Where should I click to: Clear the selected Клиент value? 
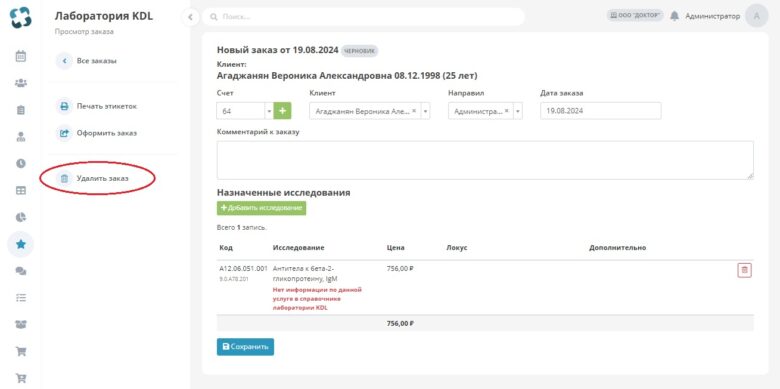point(414,111)
